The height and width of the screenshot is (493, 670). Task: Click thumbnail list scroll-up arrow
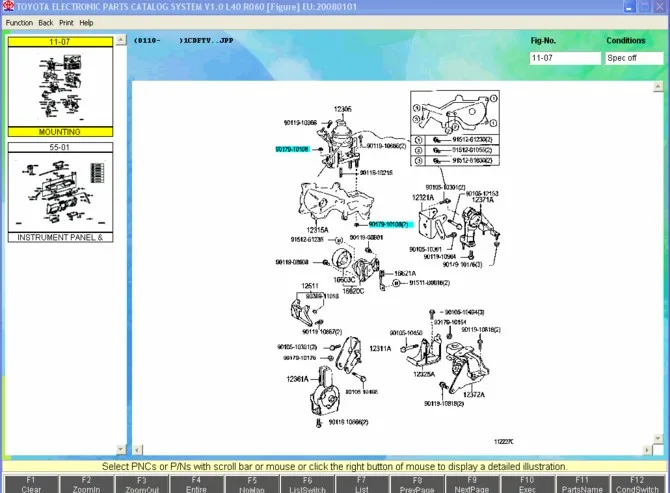[x=121, y=40]
